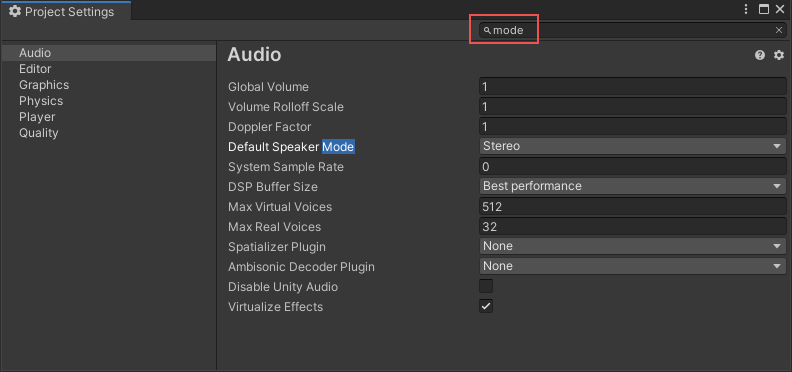Click the 'Audio' panel heading
The width and height of the screenshot is (792, 372).
(254, 55)
